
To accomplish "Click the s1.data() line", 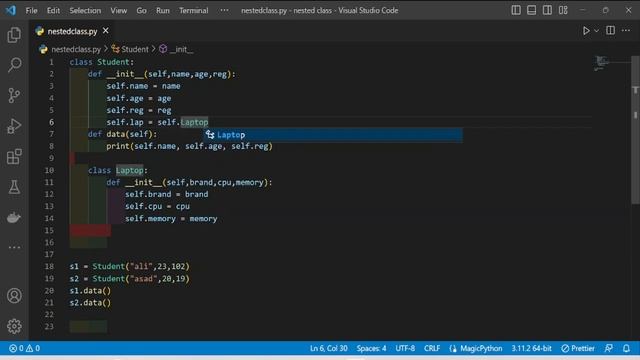I will tap(90, 291).
